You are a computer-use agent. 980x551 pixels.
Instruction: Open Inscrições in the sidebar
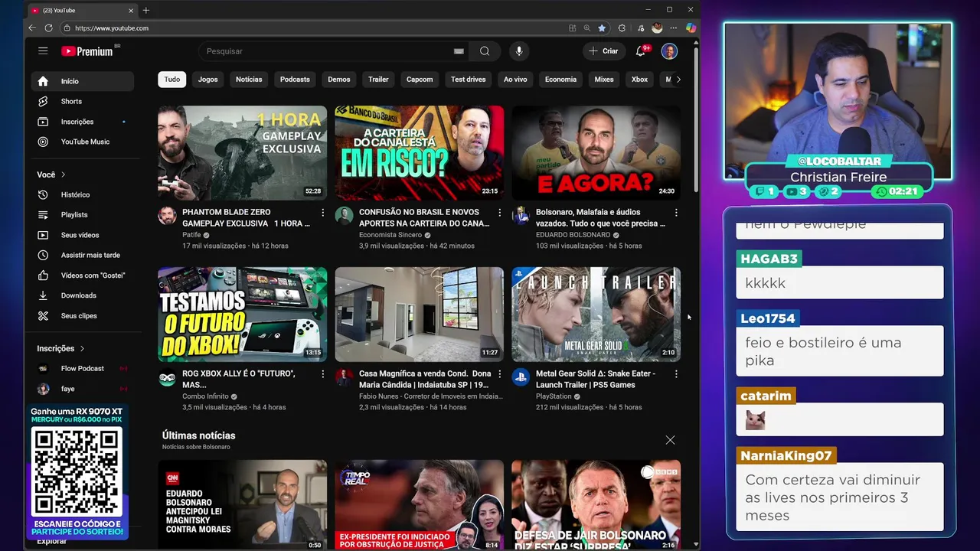(x=83, y=122)
